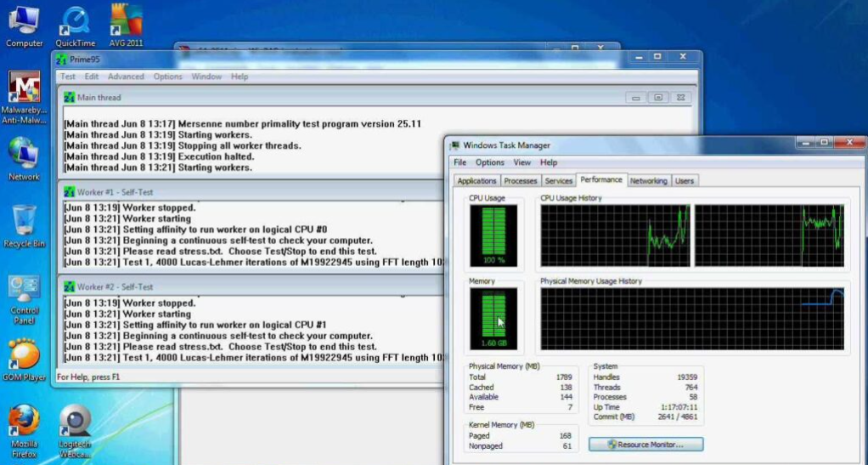This screenshot has height=465, width=868.
Task: Click the Prime95 title bar app icon
Action: click(x=61, y=60)
